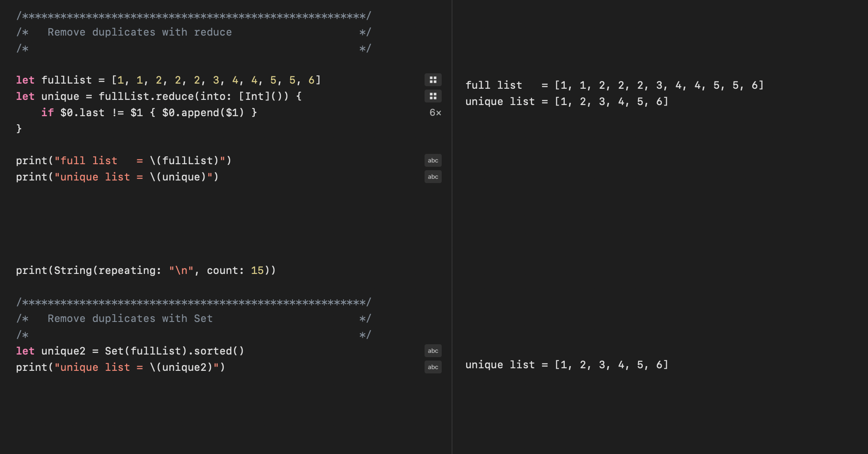Image resolution: width=868 pixels, height=454 pixels.
Task: Show abc result for print unique2 line
Action: tap(433, 367)
